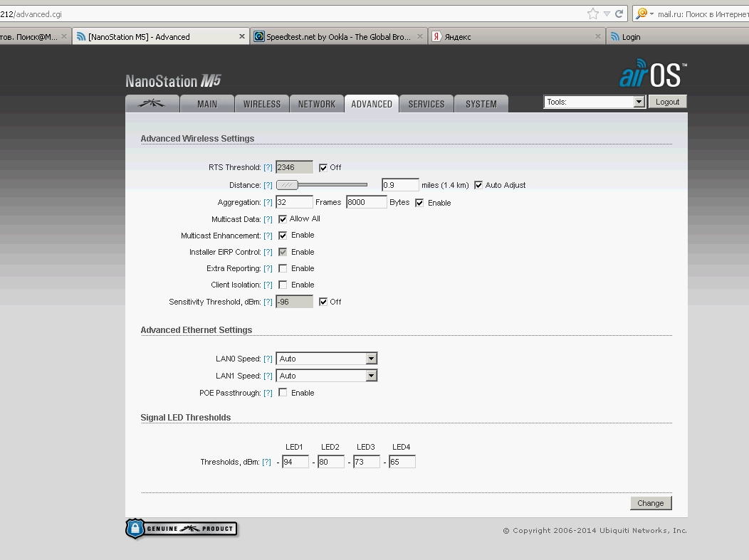This screenshot has height=560, width=749.
Task: Open the Tools dropdown
Action: click(595, 102)
